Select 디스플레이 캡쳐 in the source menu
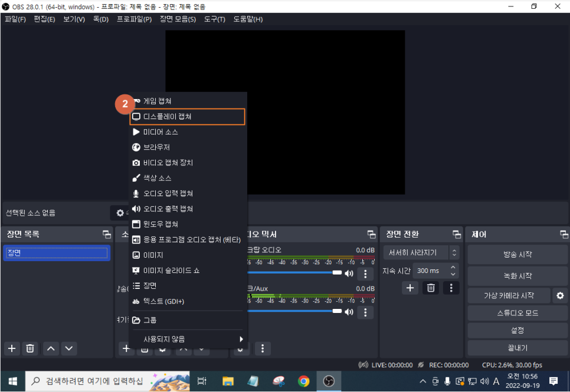This screenshot has height=392, width=570. pos(188,117)
